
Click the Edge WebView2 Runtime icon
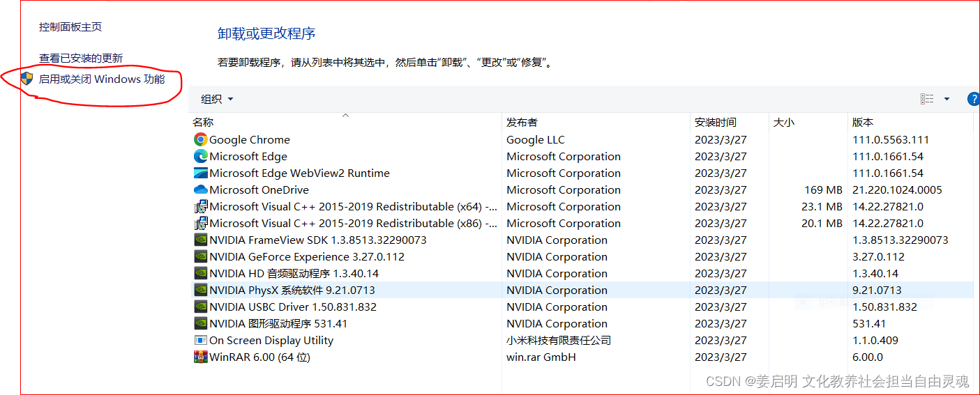[201, 173]
